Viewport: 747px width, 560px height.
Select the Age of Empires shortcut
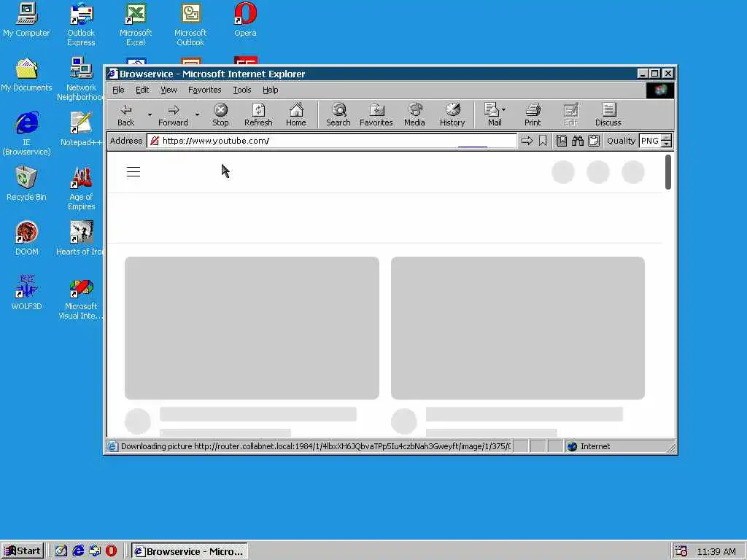pyautogui.click(x=81, y=189)
